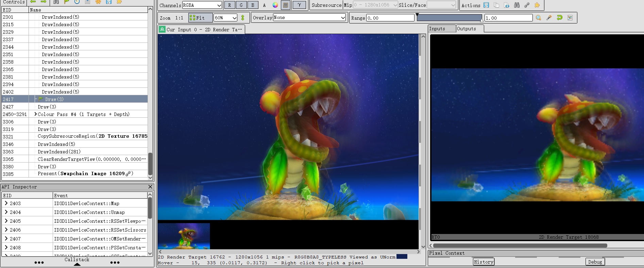Toggle the R red channel
644x268 pixels.
pyautogui.click(x=230, y=5)
